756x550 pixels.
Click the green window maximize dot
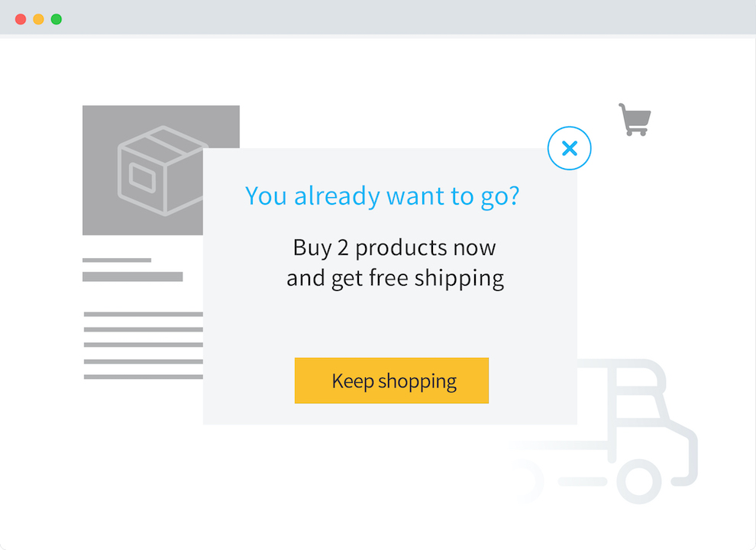point(57,19)
